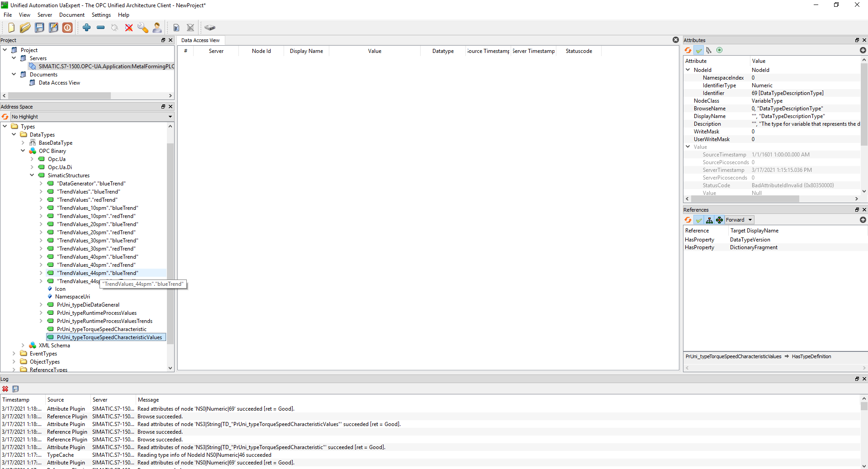Click the drive icon in main toolbar

pyautogui.click(x=210, y=28)
